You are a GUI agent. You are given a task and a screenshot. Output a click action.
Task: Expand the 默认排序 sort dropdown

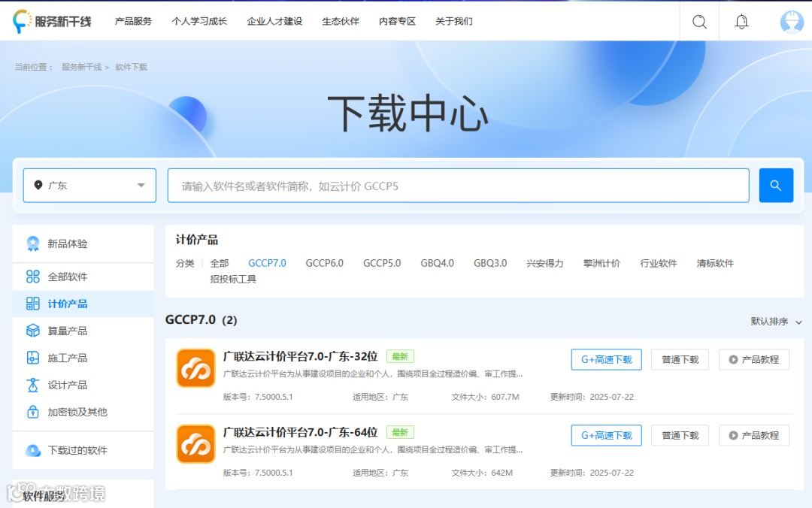[x=776, y=322]
